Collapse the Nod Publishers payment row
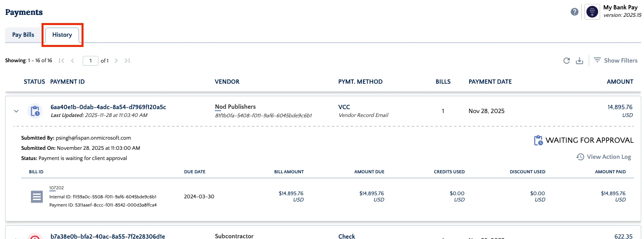Screen dimensions: 644x239 (16, 111)
